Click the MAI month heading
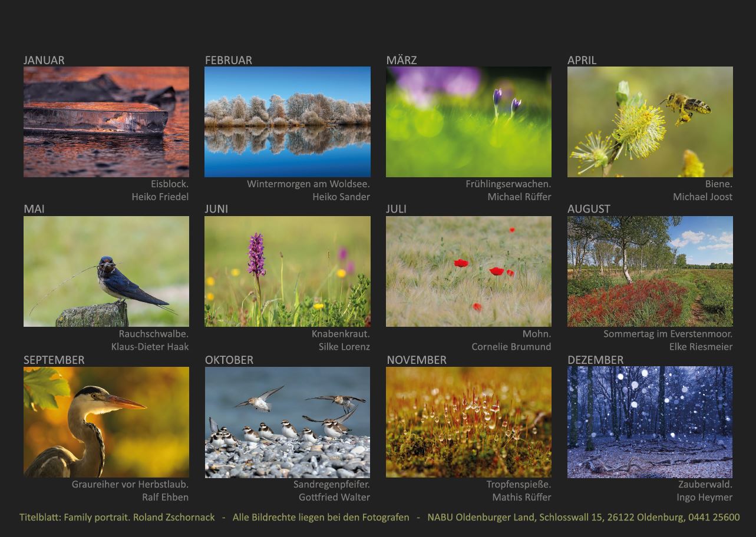 click(34, 209)
